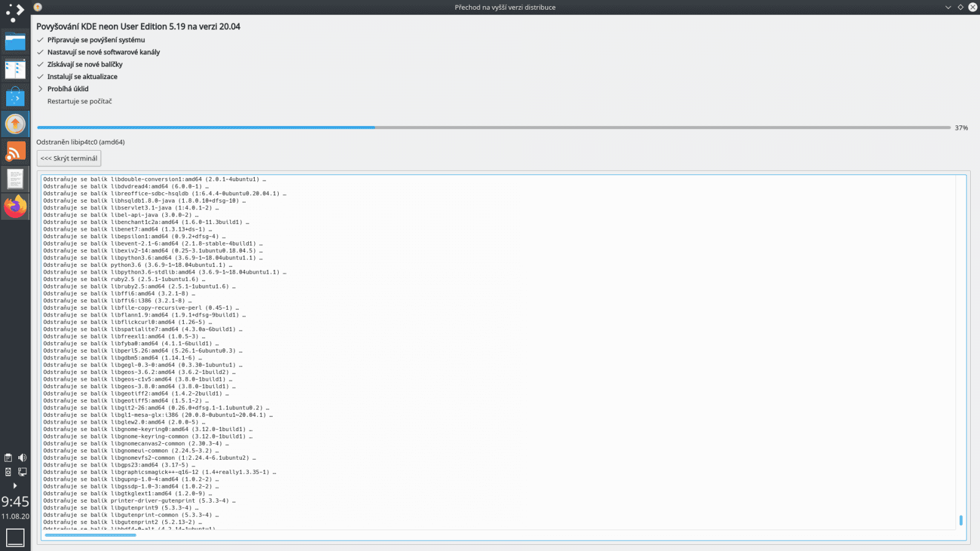Toggle show desktop with the bottom-left square
This screenshot has width=980, height=551.
tap(15, 536)
